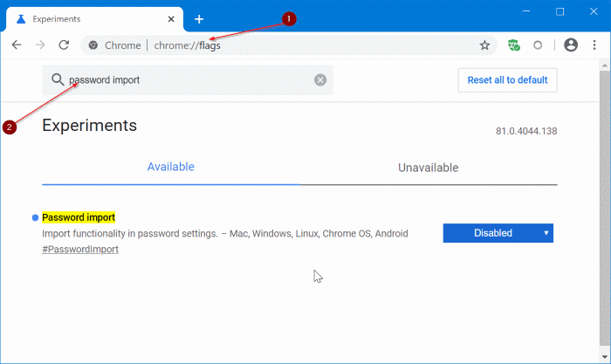The width and height of the screenshot is (611, 364).
Task: Maximize the Chrome window
Action: tap(560, 11)
